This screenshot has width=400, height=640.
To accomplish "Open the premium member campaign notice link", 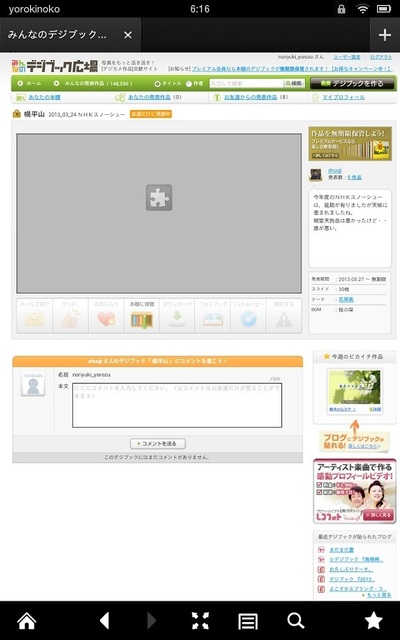I will pos(291,69).
